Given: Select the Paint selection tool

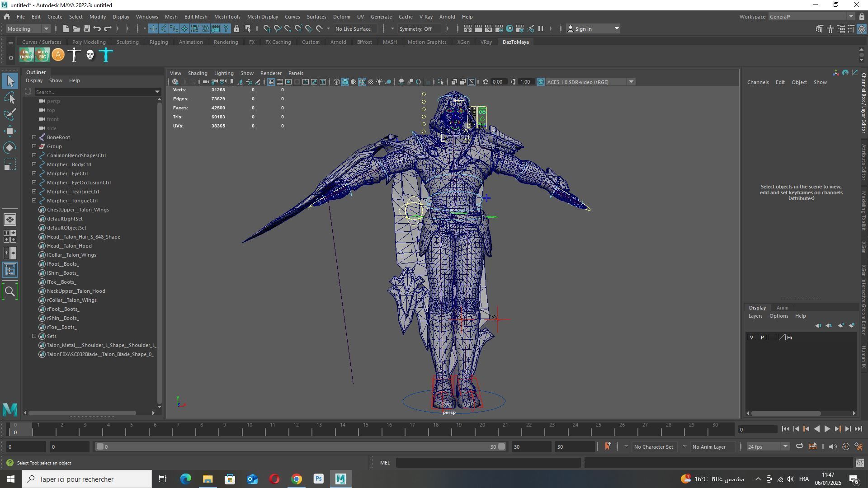Looking at the screenshot, I should [x=10, y=114].
